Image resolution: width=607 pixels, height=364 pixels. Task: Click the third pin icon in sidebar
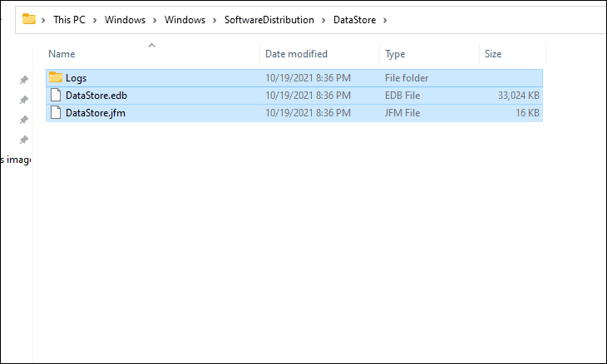(24, 120)
